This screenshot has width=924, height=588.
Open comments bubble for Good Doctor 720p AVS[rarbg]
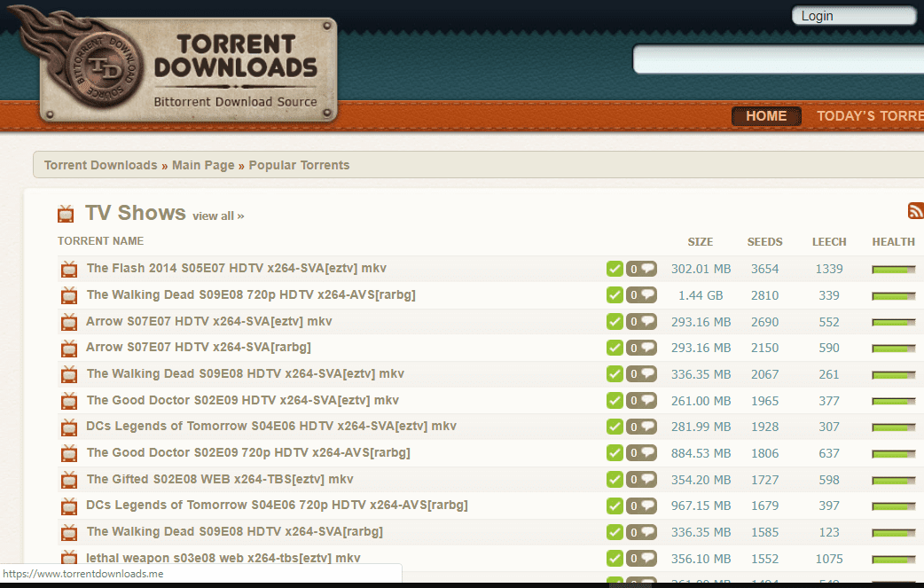point(641,453)
